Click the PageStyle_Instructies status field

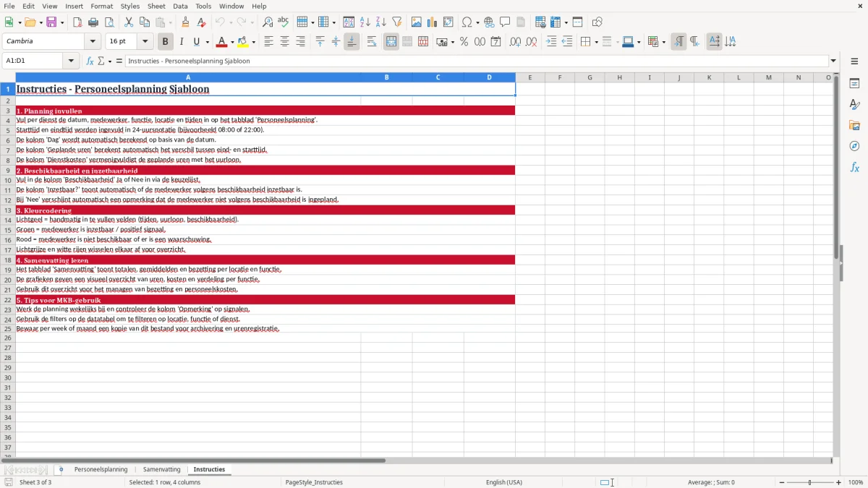[314, 482]
